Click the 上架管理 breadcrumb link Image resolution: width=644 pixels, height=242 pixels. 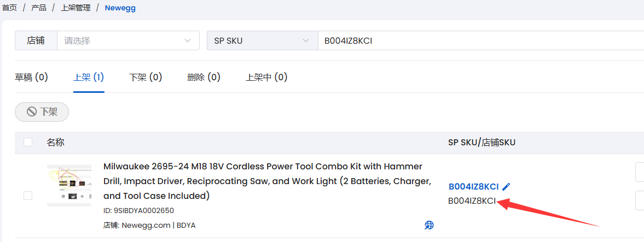[x=76, y=8]
